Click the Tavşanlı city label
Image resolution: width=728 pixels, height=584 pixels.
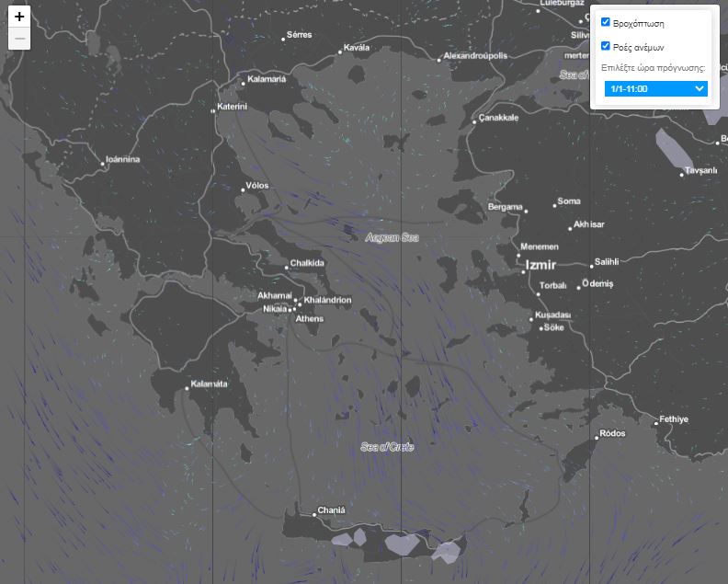(701, 170)
